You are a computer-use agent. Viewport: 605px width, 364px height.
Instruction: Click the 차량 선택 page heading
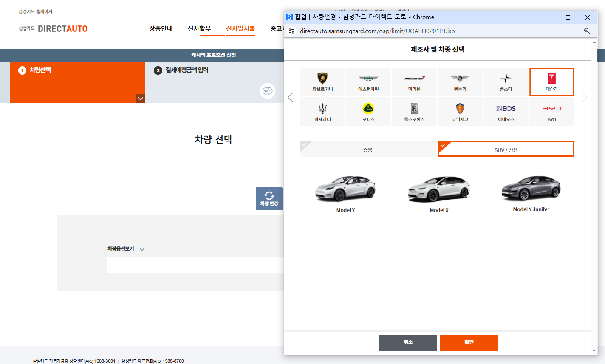click(213, 140)
